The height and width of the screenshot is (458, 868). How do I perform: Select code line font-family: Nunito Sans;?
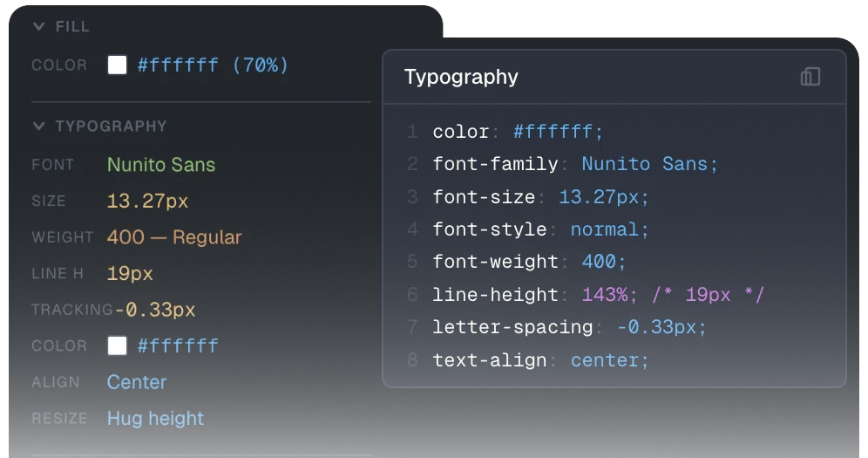(575, 164)
